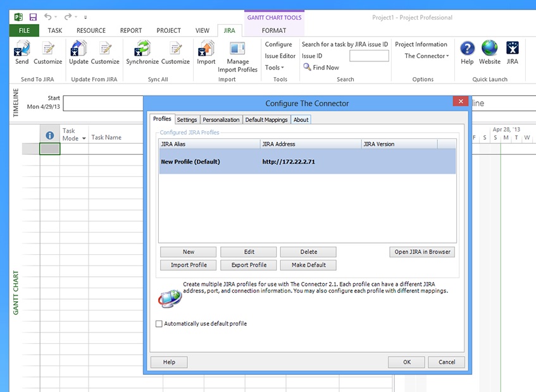Undo the last action
The image size is (536, 392).
click(47, 16)
